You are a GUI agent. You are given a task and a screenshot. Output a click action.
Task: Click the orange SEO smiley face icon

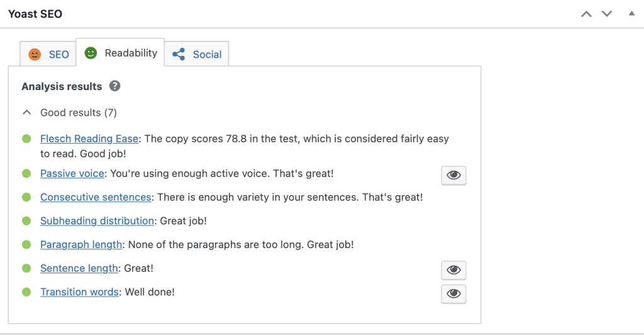(x=35, y=54)
